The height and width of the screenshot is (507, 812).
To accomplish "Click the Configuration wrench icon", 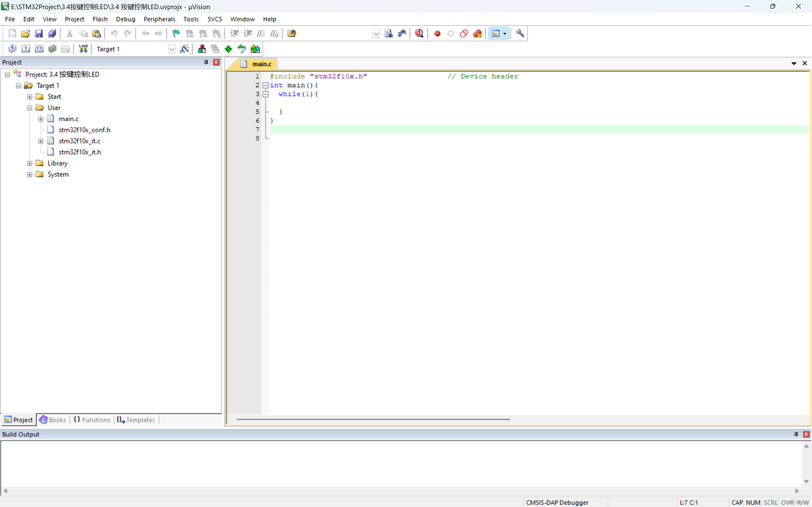I will pyautogui.click(x=520, y=33).
